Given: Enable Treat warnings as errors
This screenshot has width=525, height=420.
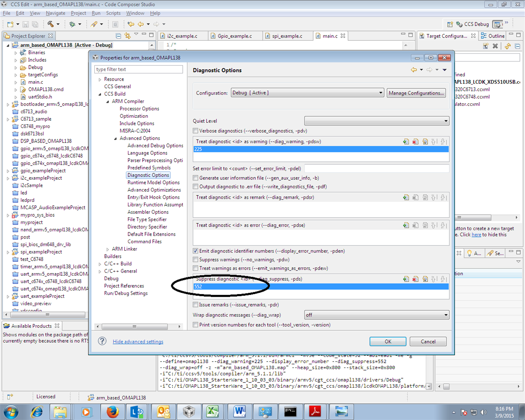Looking at the screenshot, I should tap(195, 268).
